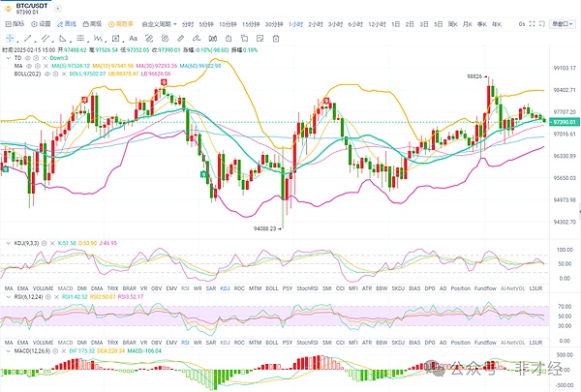Image resolution: width=581 pixels, height=392 pixels.
Task: Click the 98826 high price label
Action: click(x=474, y=76)
